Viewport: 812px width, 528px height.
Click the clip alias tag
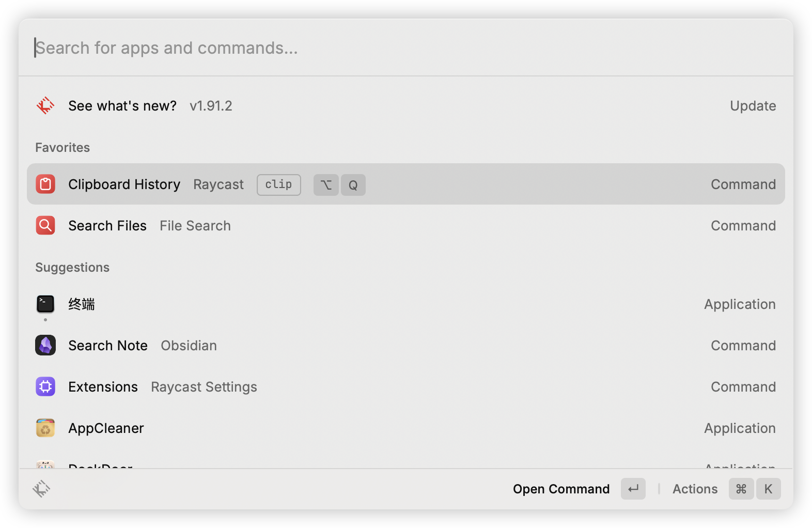tap(279, 184)
